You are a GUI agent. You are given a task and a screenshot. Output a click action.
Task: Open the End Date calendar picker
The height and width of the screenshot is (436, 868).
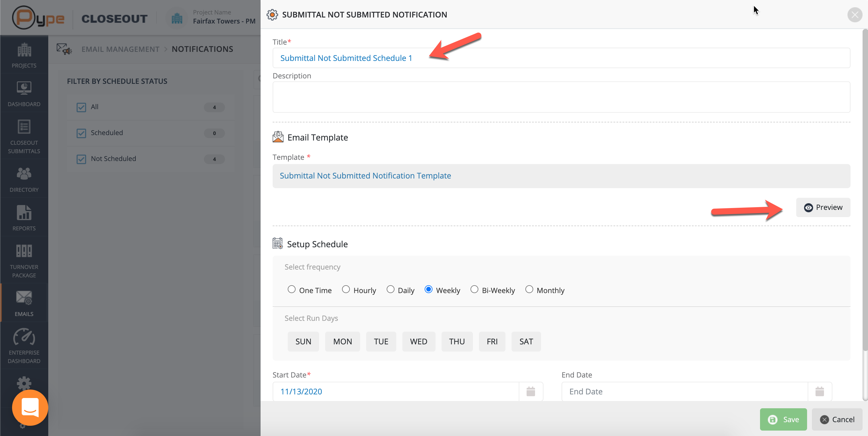(x=819, y=391)
